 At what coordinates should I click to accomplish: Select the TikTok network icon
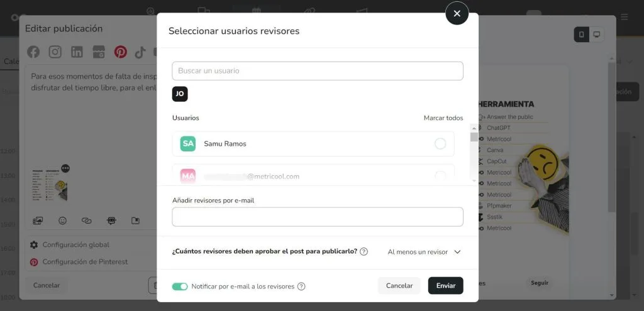point(140,52)
